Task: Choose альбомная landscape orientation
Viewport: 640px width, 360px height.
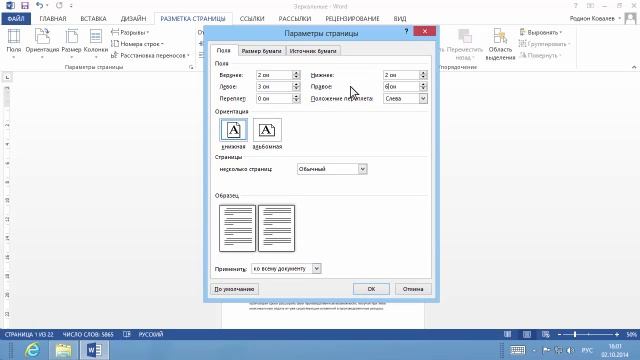Action: (x=267, y=134)
